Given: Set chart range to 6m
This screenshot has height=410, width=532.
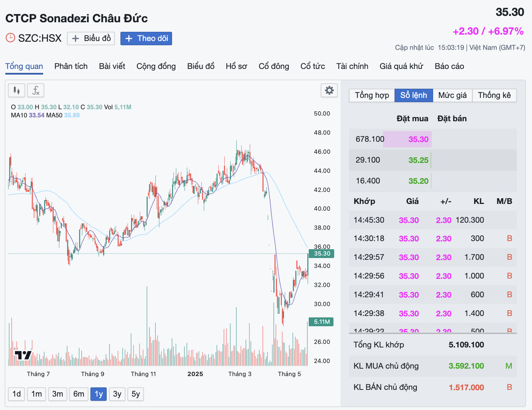Looking at the screenshot, I should (x=79, y=394).
